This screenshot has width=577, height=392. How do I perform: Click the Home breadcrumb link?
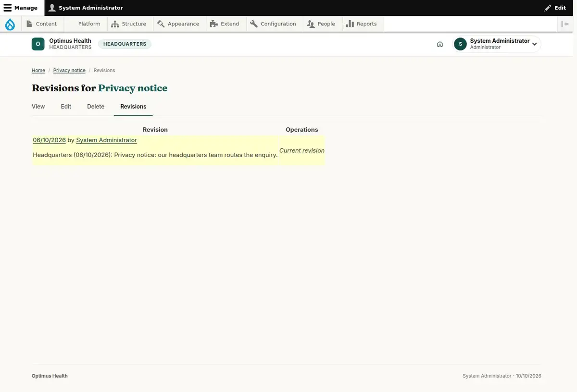(38, 71)
